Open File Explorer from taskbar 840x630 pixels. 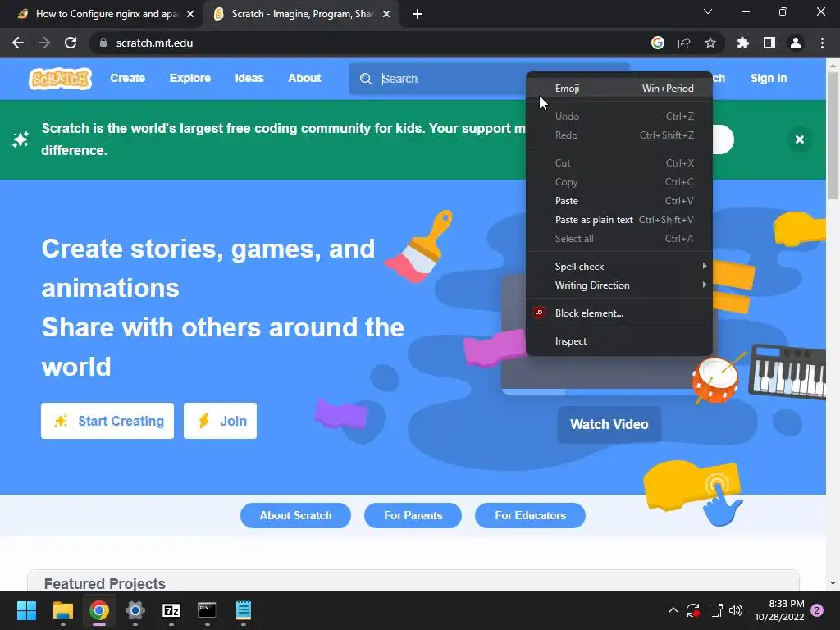click(62, 610)
